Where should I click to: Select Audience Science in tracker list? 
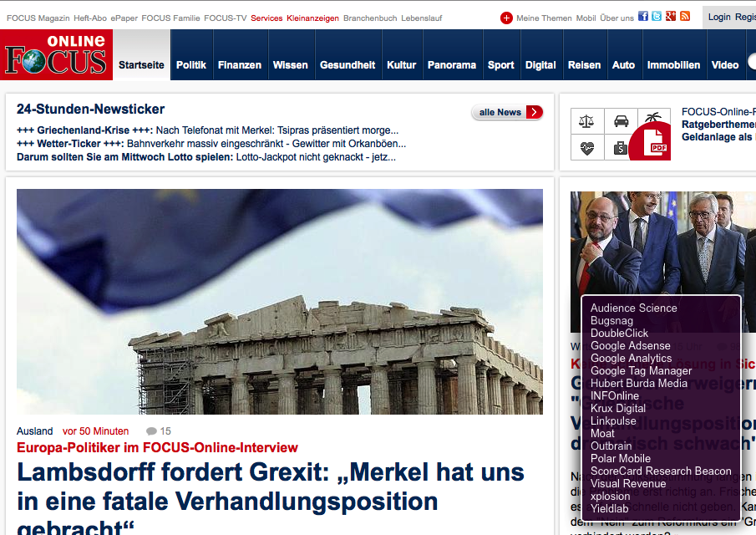click(x=633, y=308)
